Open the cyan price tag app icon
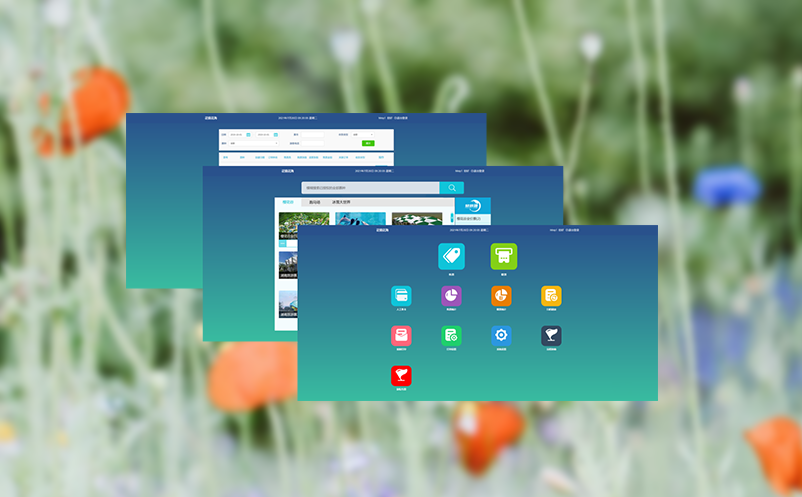The height and width of the screenshot is (497, 802). 451,256
